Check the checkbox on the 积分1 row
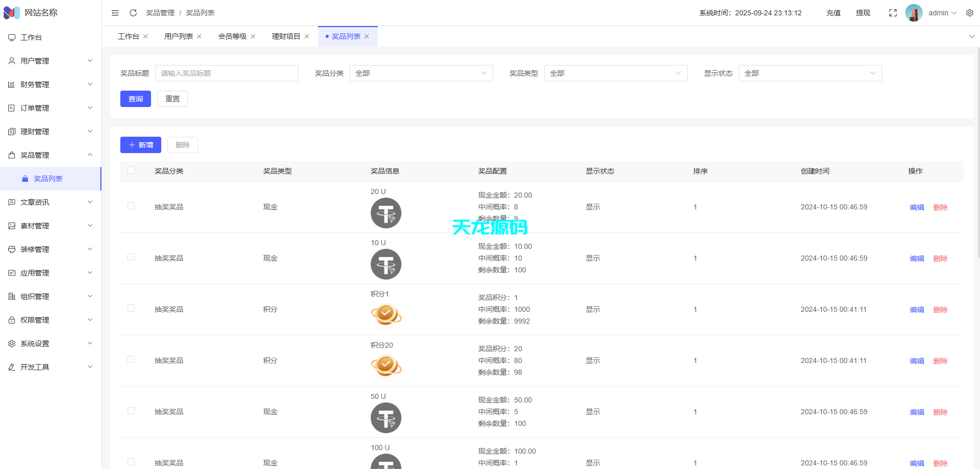This screenshot has width=980, height=469. pos(131,308)
